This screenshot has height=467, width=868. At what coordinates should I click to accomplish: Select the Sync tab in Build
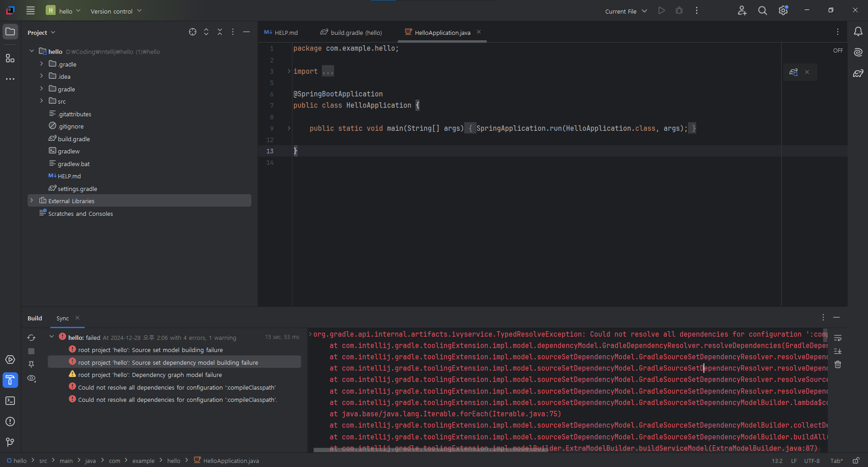[x=62, y=319]
